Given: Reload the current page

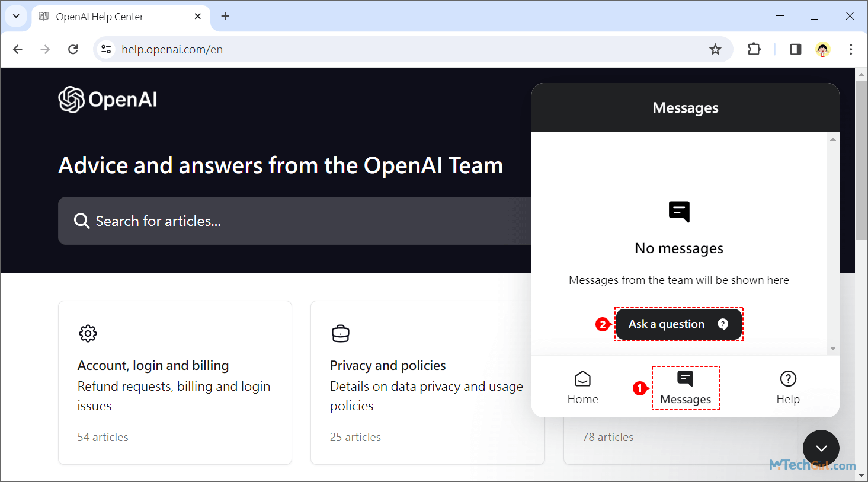Looking at the screenshot, I should pos(73,49).
